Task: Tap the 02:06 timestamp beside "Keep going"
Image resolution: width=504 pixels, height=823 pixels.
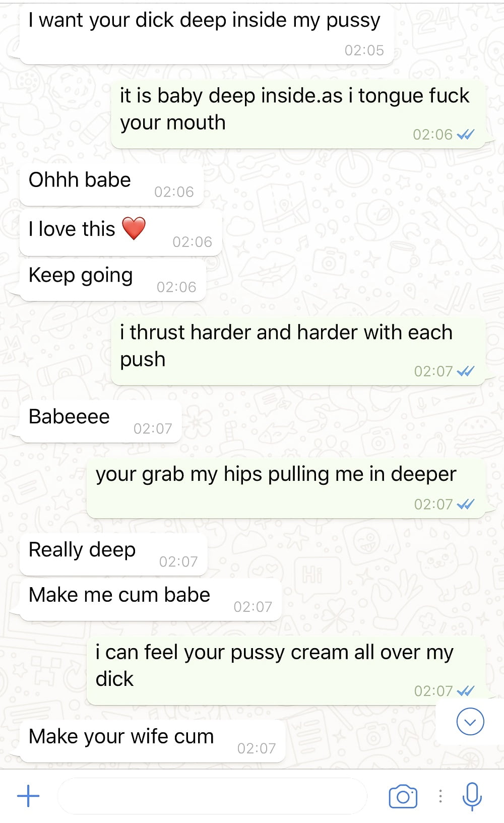Action: pyautogui.click(x=176, y=287)
